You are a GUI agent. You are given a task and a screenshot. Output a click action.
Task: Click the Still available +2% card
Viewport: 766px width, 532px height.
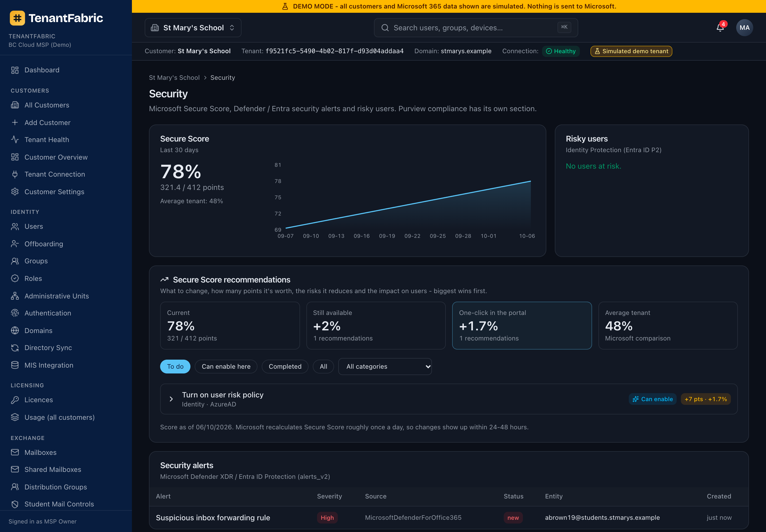(x=376, y=325)
